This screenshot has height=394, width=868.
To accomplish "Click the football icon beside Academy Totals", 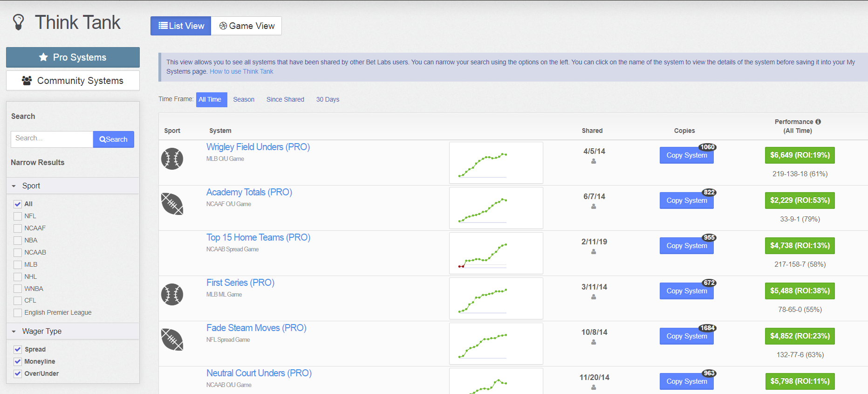I will [172, 204].
